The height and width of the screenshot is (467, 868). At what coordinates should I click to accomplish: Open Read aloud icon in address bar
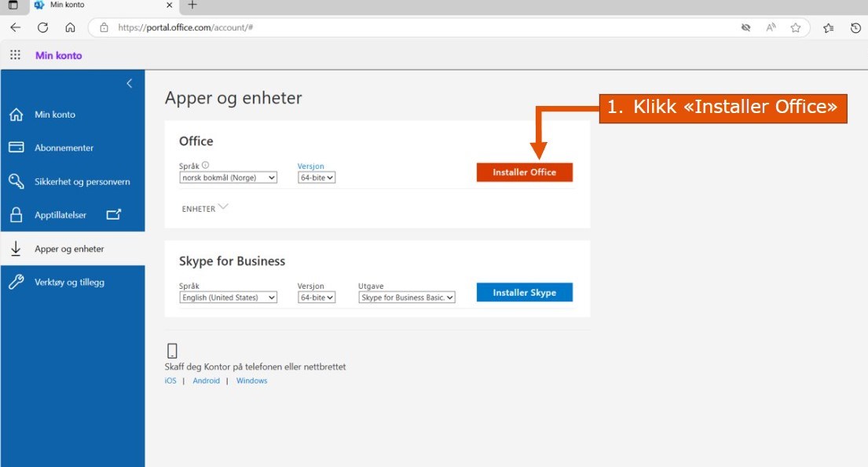click(771, 27)
